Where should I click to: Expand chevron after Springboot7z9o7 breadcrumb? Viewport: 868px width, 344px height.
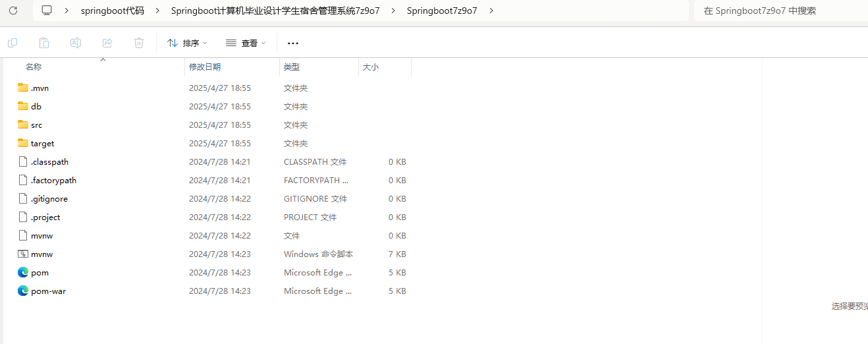coord(491,11)
